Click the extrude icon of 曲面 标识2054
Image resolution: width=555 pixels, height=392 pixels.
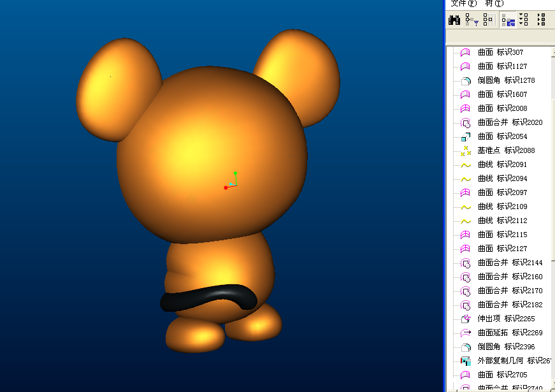point(466,136)
